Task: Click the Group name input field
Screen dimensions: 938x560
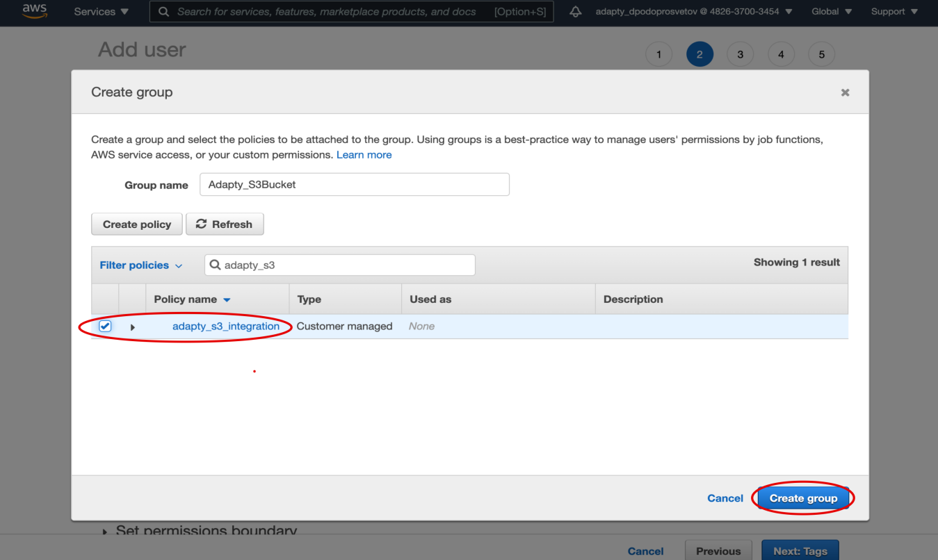Action: click(354, 185)
